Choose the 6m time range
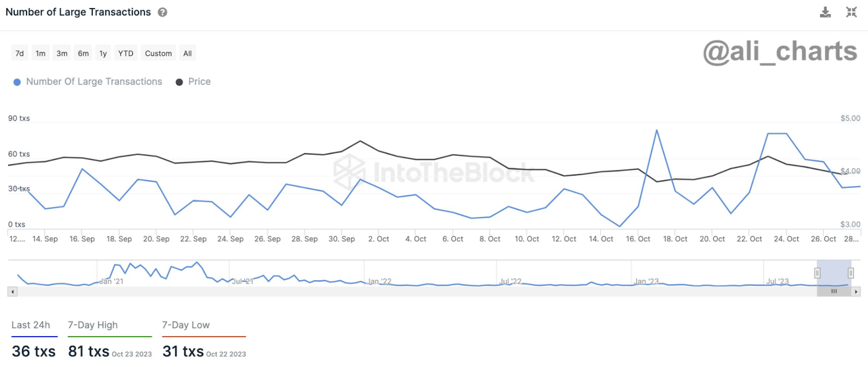This screenshot has width=868, height=367. (83, 53)
